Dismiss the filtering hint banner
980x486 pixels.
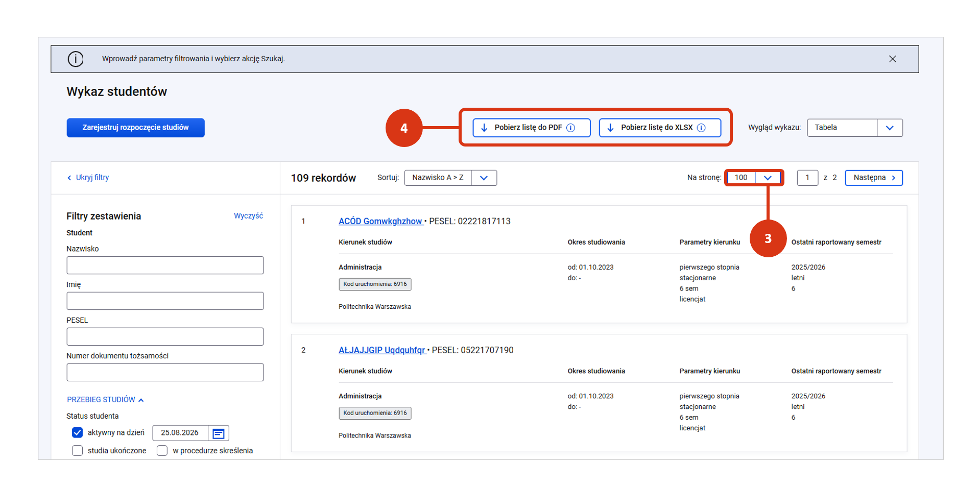892,59
